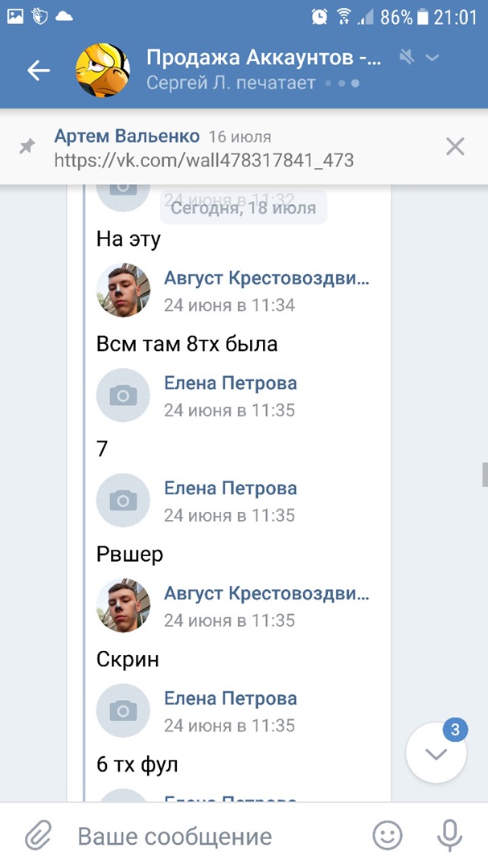Screen dimensions: 488x868
Task: Tap the pin icon beside Артем Вальенко
Action: coord(28,146)
